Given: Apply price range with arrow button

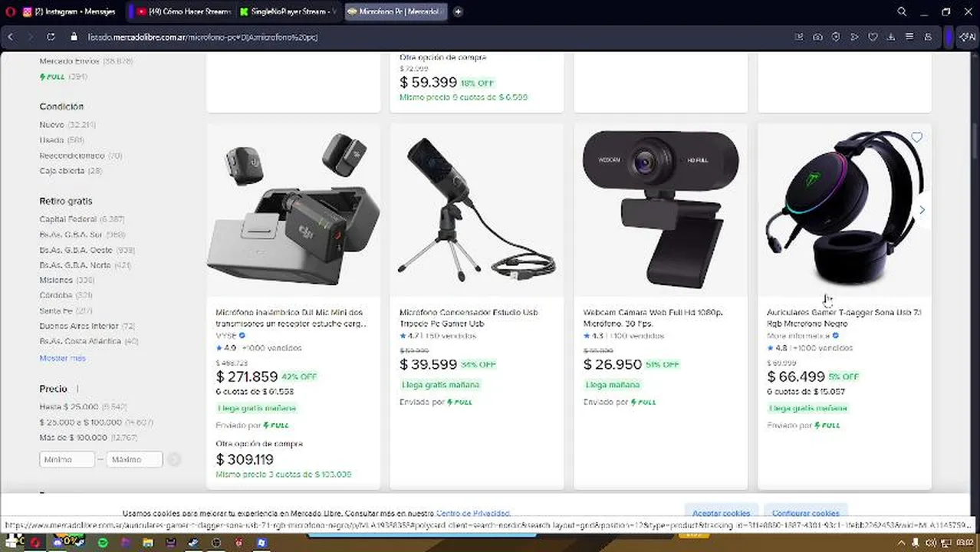Looking at the screenshot, I should tap(174, 459).
